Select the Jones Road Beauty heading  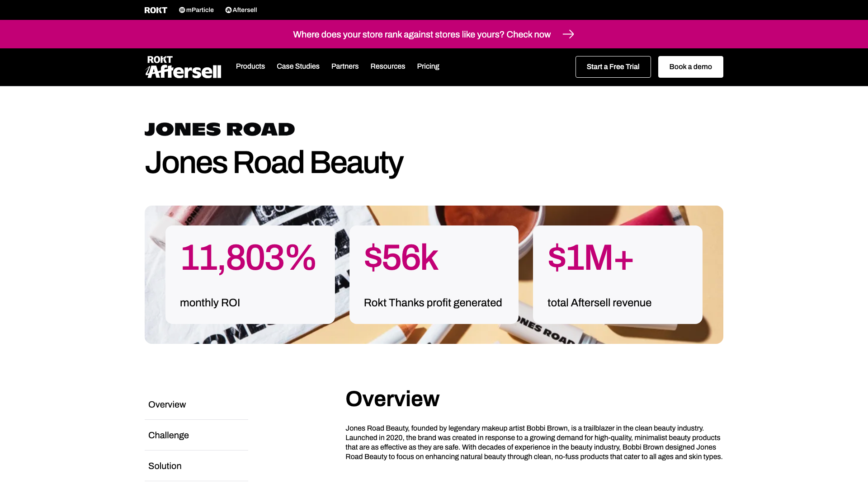click(x=274, y=163)
